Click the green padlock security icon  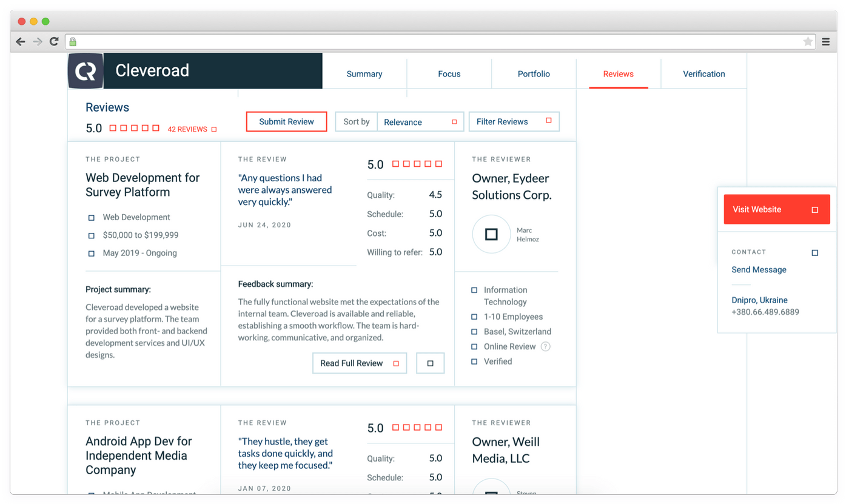point(73,42)
